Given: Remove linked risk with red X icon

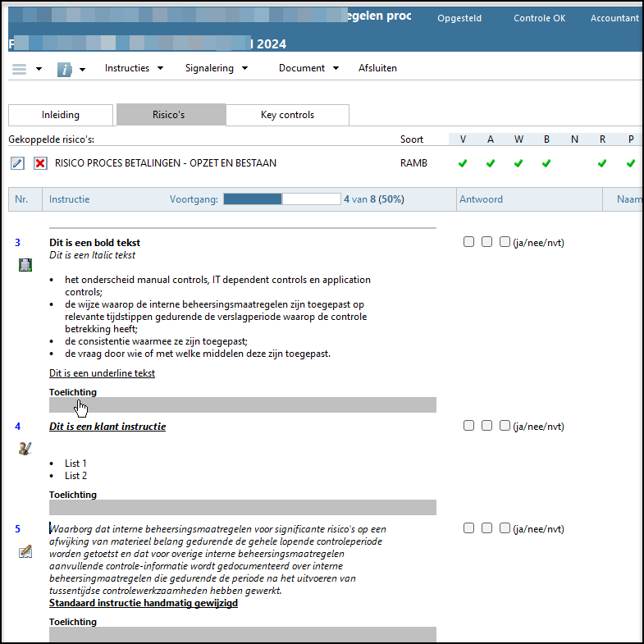Looking at the screenshot, I should (40, 163).
